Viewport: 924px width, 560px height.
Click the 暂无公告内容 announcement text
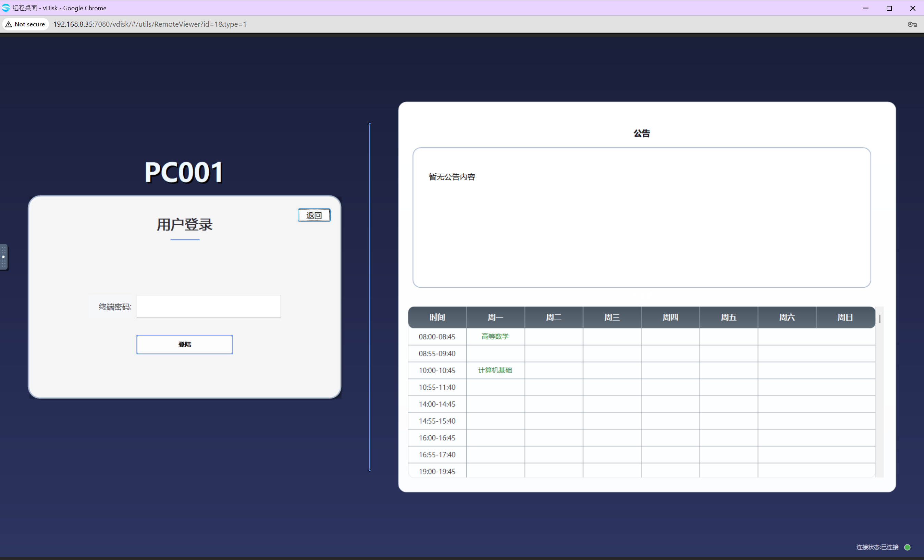point(452,177)
